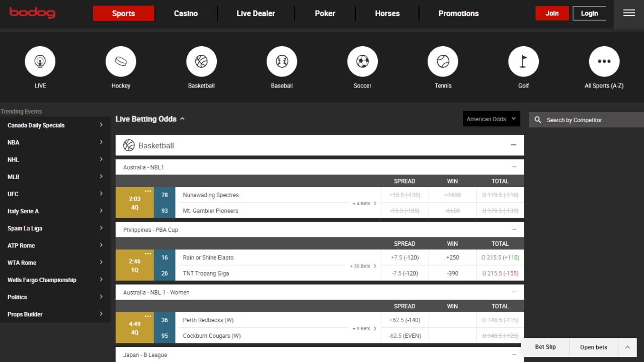Viewport: 644px width, 362px height.
Task: Open the Bet Slip panel
Action: pos(545,347)
